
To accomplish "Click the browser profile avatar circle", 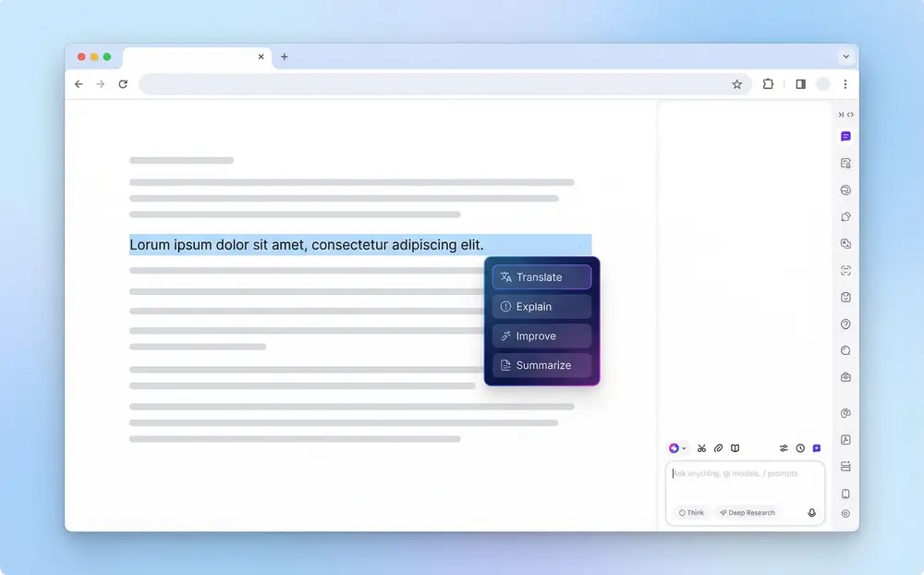I will tap(823, 84).
